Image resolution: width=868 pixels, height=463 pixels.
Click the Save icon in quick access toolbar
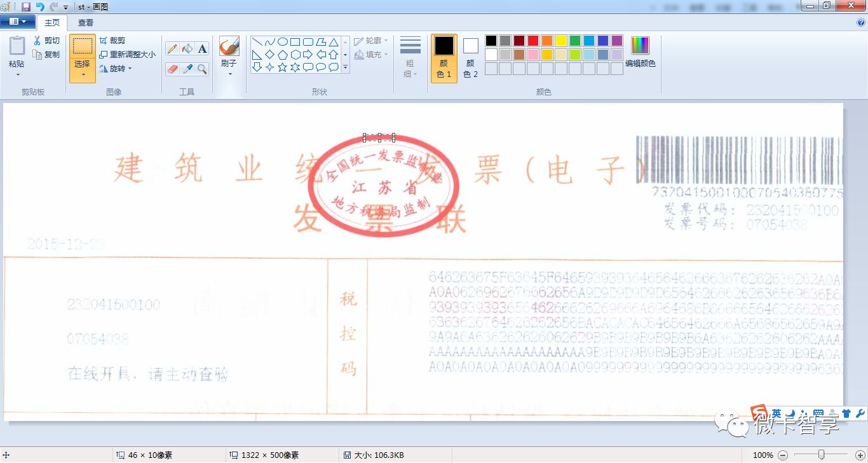coord(26,7)
